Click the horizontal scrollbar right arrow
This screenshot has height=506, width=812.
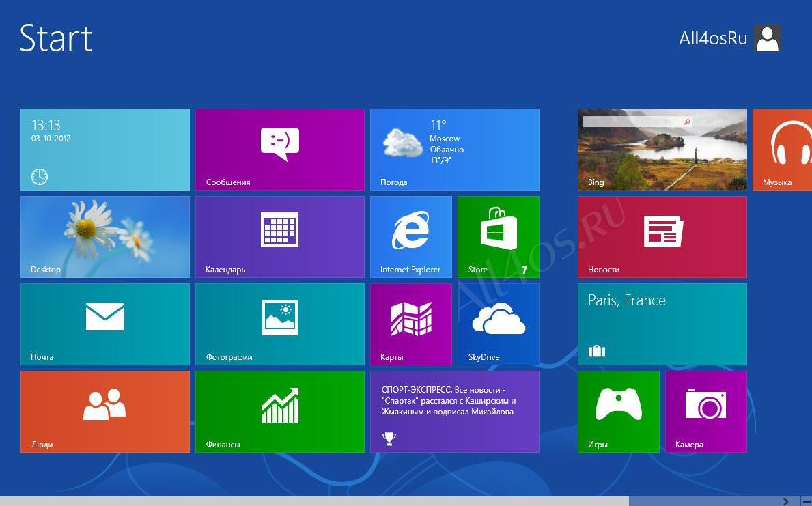click(x=785, y=501)
